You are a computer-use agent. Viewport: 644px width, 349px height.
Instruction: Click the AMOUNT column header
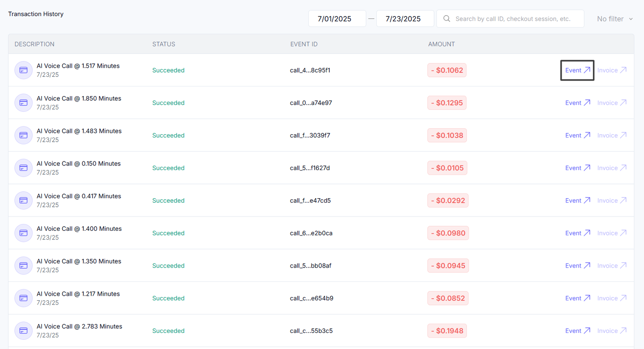(x=442, y=44)
